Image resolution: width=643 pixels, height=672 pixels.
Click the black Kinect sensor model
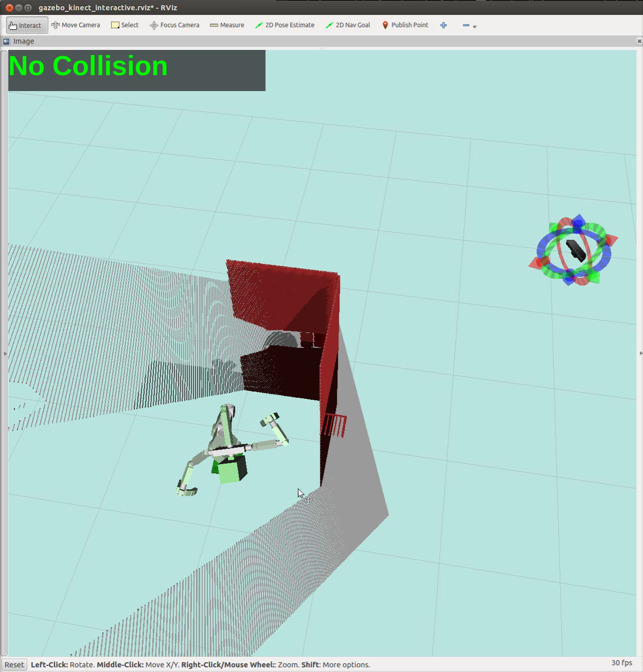click(575, 250)
